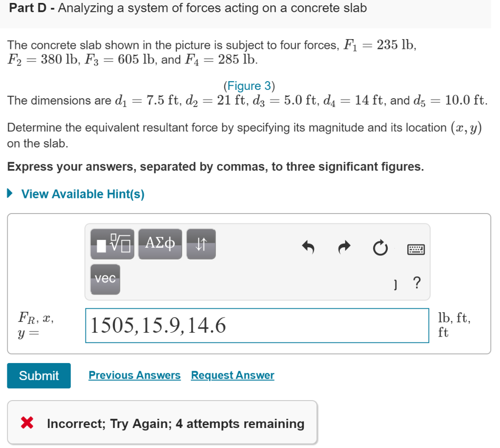Open the hints disclosure triangle
500x448 pixels.
tap(11, 193)
